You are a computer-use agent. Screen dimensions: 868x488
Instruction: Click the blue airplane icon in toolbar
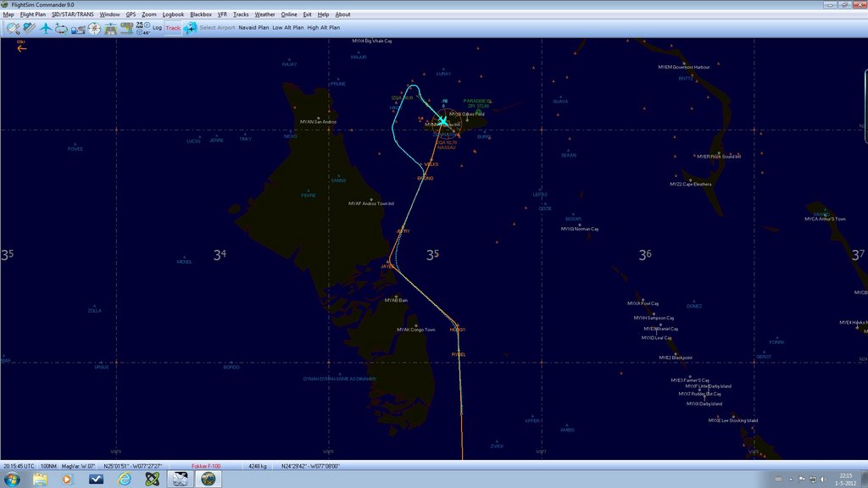pos(46,28)
